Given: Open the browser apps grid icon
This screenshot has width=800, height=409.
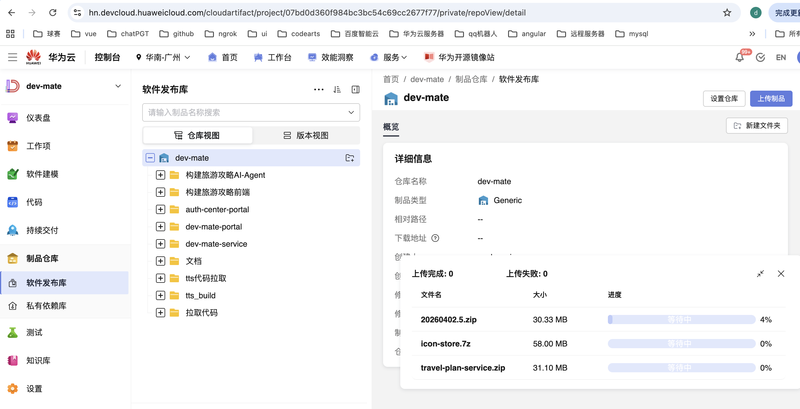Looking at the screenshot, I should point(10,34).
